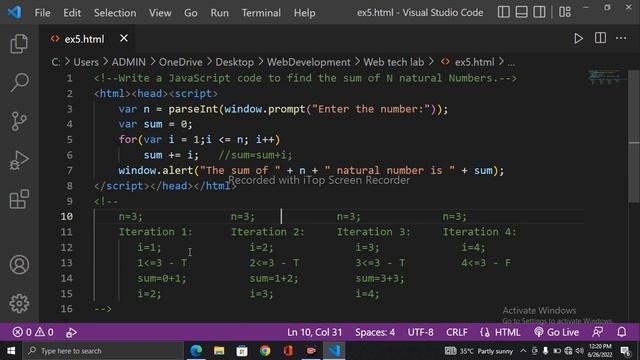Split the editor to the right
Image resolution: width=640 pixels, height=360 pixels.
pos(600,38)
